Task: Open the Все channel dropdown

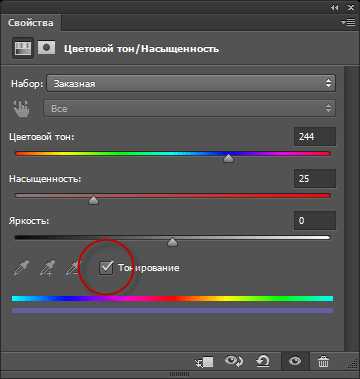Action: point(190,108)
